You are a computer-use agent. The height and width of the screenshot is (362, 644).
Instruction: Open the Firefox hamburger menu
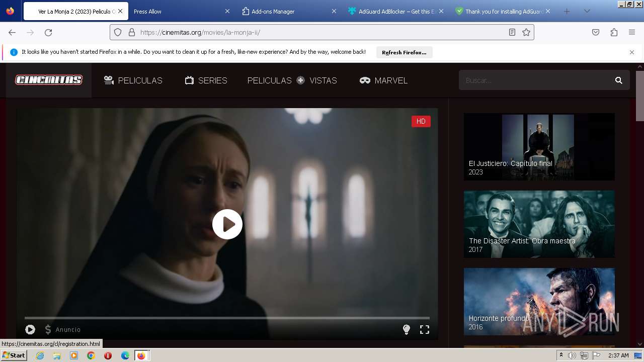tap(632, 32)
